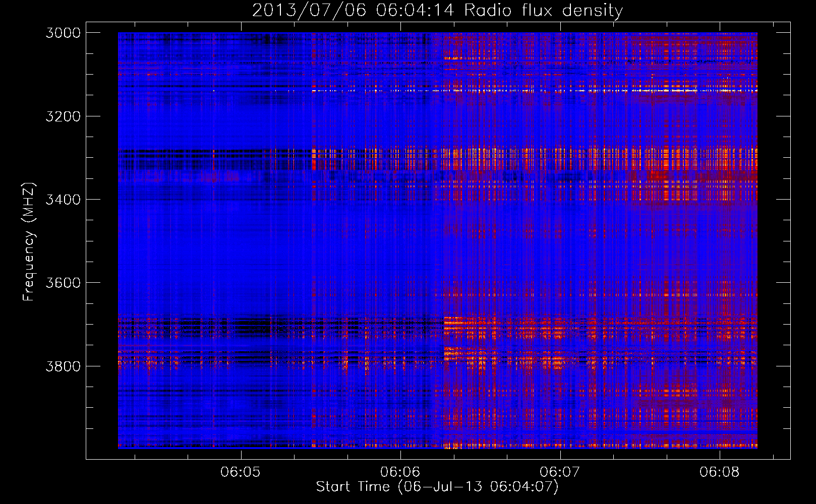Select the "Frequency (MHZ)" axis title
This screenshot has height=504, width=816.
point(29,242)
